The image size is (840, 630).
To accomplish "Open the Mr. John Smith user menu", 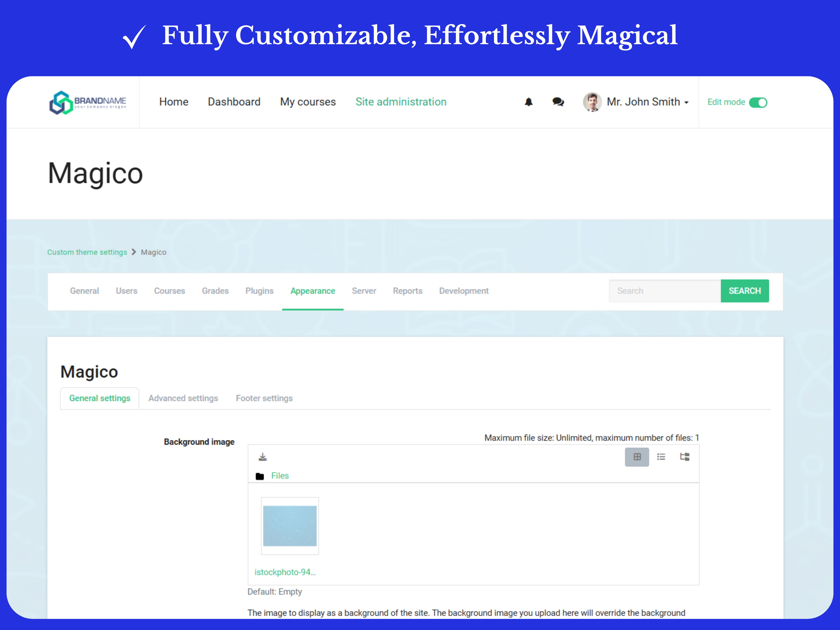I will tap(647, 102).
